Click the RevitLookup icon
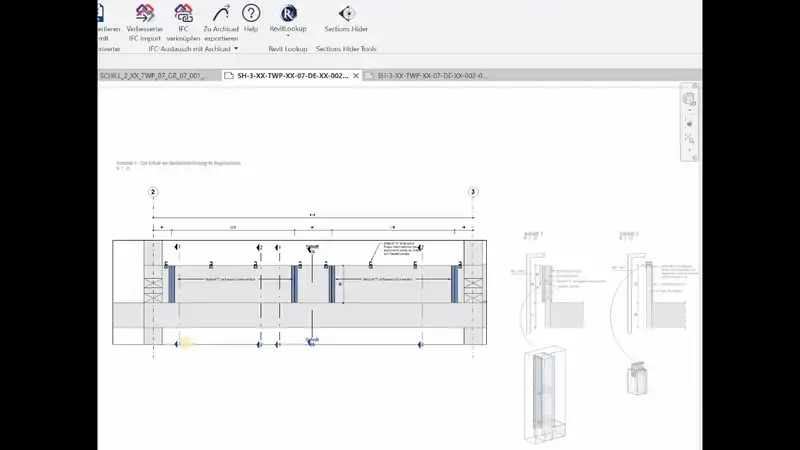Viewport: 800px width, 450px height. click(x=288, y=14)
